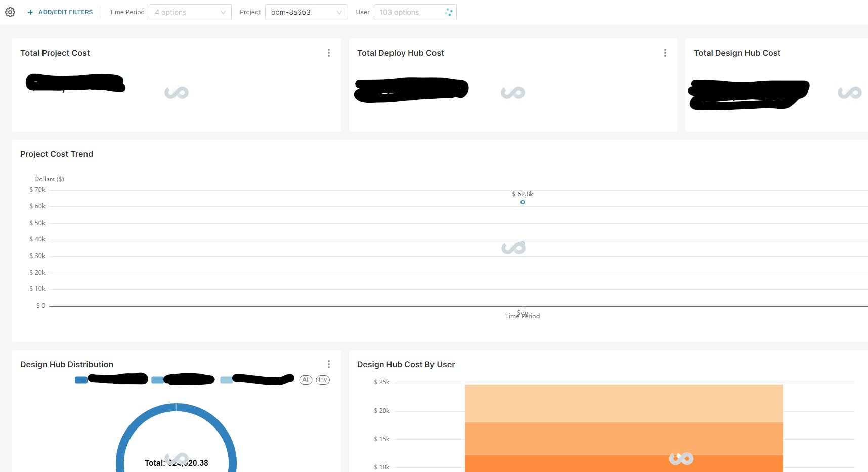Click the Design Hub Distribution title
Image resolution: width=868 pixels, height=472 pixels.
[x=67, y=364]
